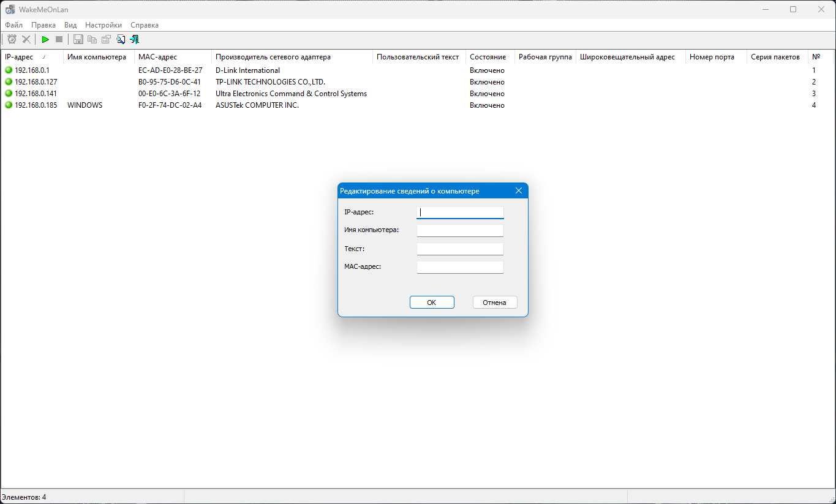Maximize the WakeMeOnLan window
Viewport: 836px width, 504px height.
pos(793,9)
